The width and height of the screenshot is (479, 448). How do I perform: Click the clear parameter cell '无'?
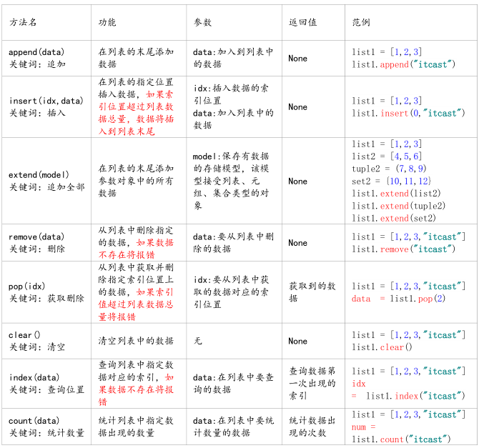(197, 341)
